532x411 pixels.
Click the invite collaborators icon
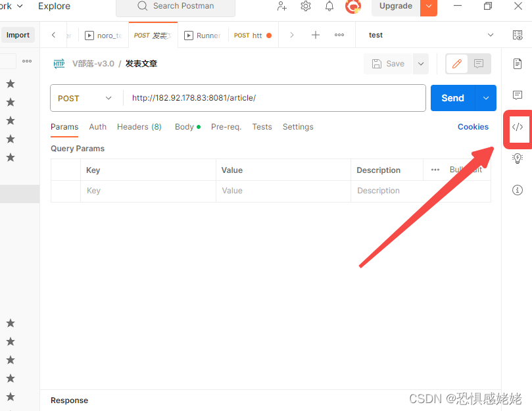[x=281, y=6]
